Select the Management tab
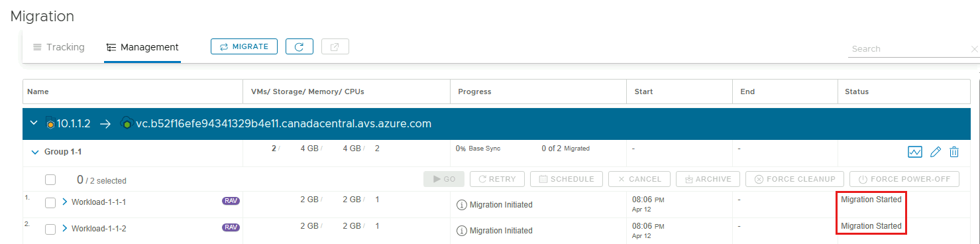This screenshot has height=244, width=980. (142, 47)
